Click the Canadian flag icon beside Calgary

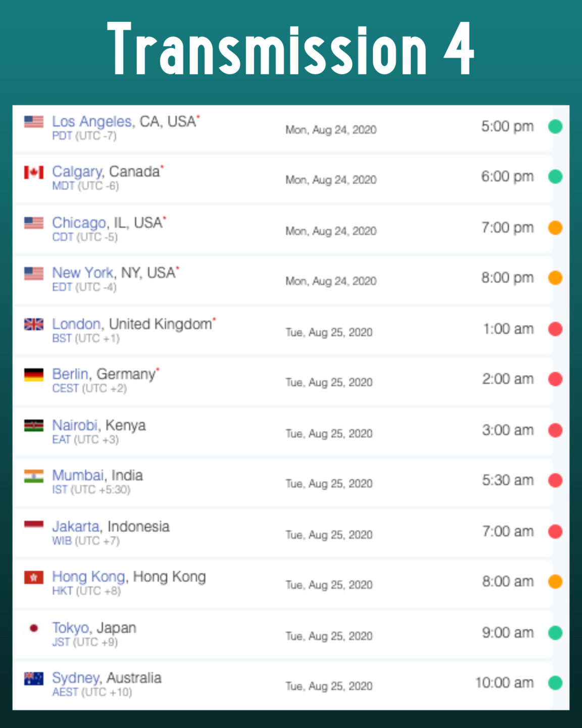(34, 172)
